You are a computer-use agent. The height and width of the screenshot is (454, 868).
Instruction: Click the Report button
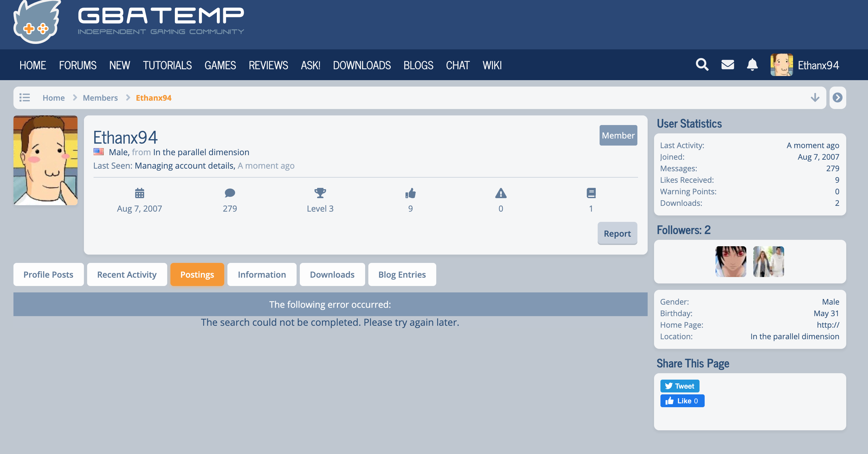tap(617, 233)
